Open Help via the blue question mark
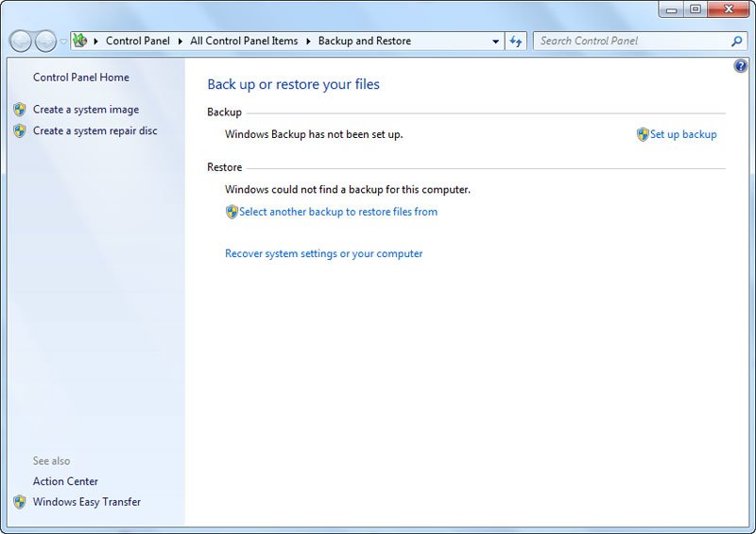Screen dimensions: 756x534 [741, 66]
